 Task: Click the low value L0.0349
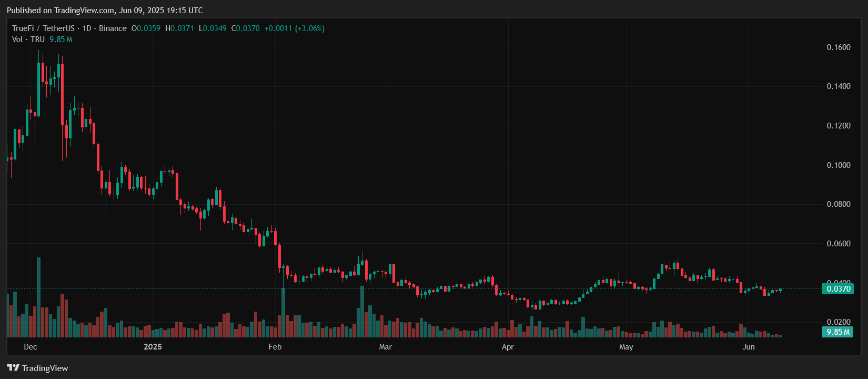(213, 28)
